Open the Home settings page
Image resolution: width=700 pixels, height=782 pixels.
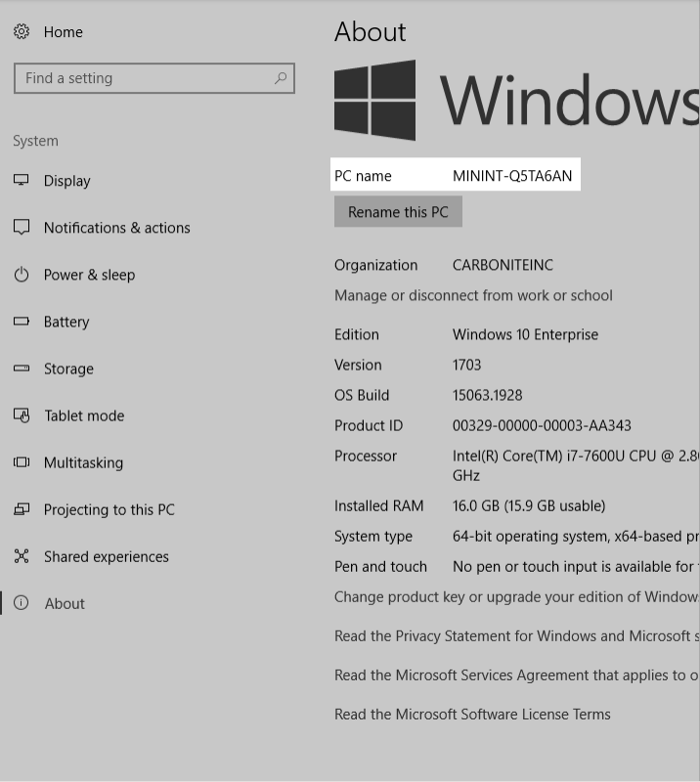(x=64, y=32)
